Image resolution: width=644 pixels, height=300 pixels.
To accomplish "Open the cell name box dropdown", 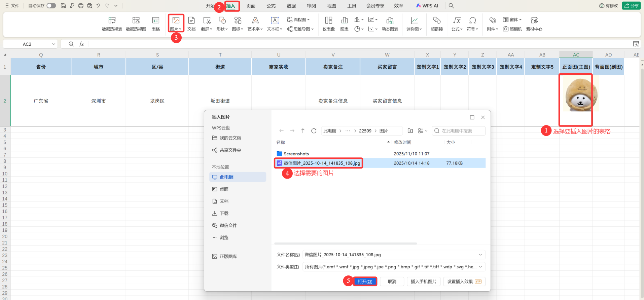I will [53, 44].
